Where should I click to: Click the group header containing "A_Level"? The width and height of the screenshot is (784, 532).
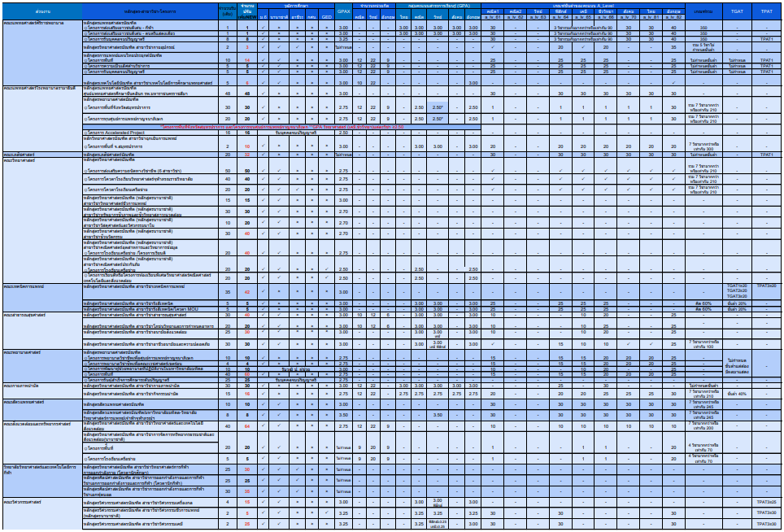click(583, 6)
